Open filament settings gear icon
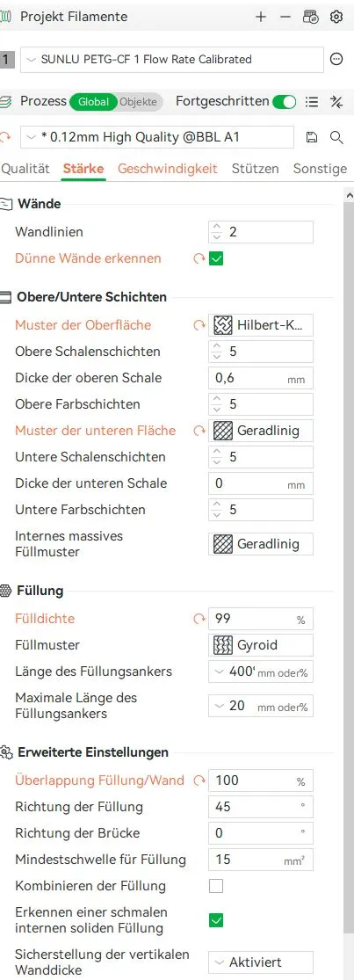Image resolution: width=354 pixels, height=980 pixels. click(x=336, y=17)
